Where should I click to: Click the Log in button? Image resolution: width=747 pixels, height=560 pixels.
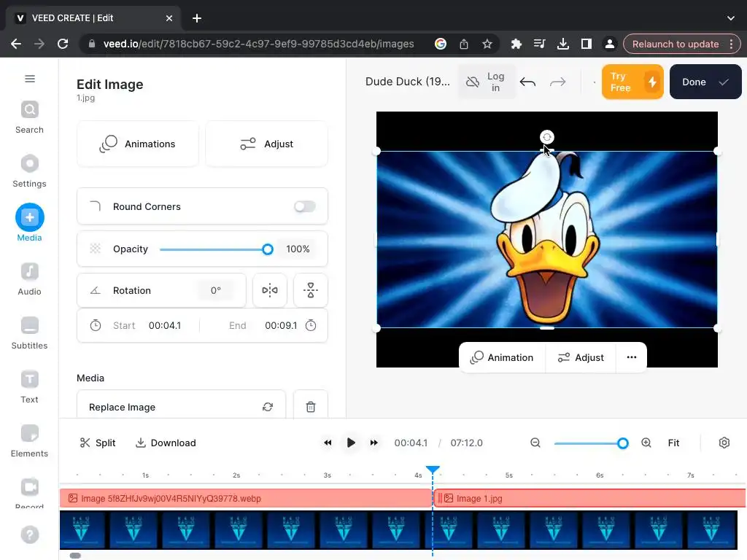click(487, 82)
